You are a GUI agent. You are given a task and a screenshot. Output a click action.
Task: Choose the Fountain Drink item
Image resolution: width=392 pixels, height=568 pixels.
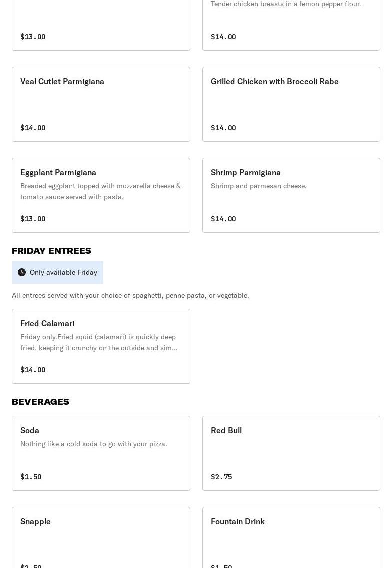tap(238, 522)
